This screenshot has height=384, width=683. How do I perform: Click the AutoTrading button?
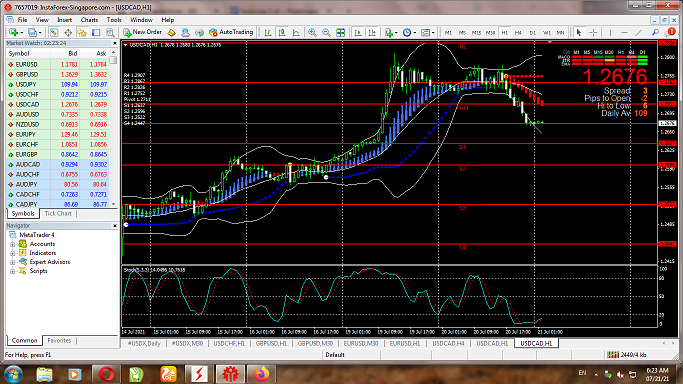231,32
